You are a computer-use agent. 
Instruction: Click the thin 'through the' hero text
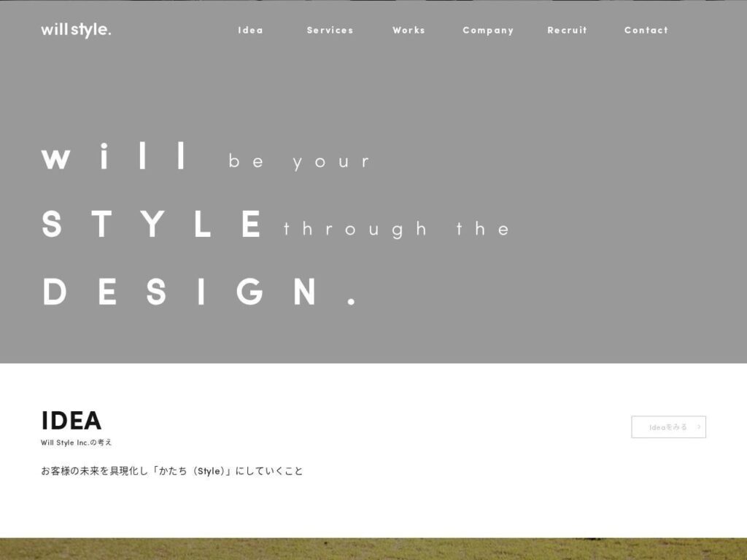point(396,229)
